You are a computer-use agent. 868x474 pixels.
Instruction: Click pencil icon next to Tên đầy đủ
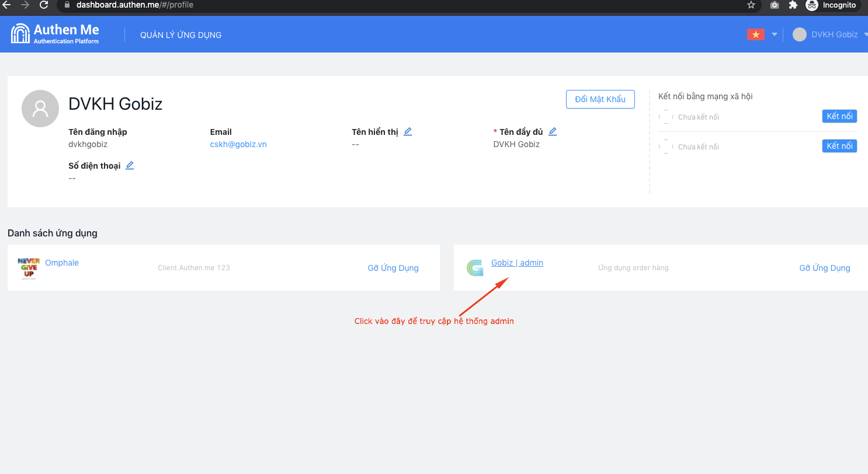[553, 132]
